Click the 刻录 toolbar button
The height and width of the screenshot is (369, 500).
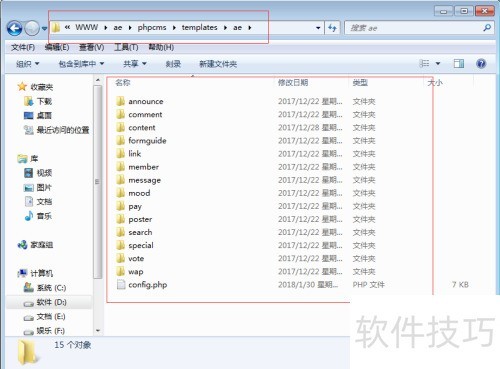[173, 64]
